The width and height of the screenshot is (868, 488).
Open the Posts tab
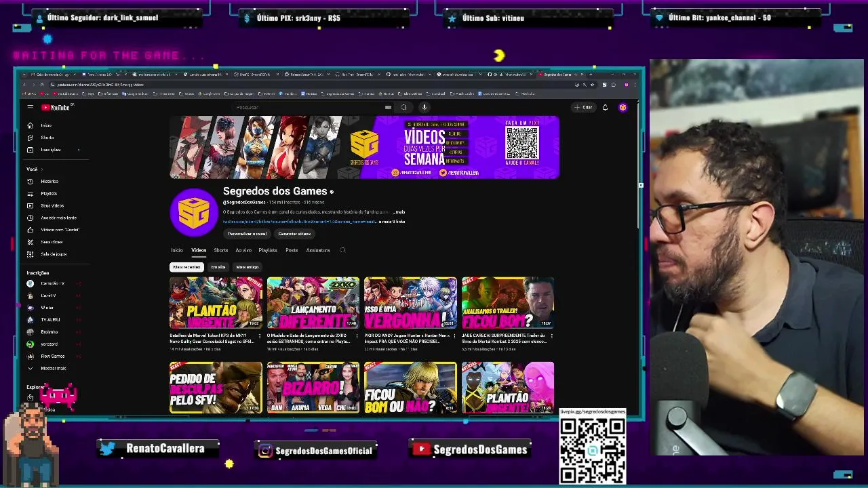point(292,250)
